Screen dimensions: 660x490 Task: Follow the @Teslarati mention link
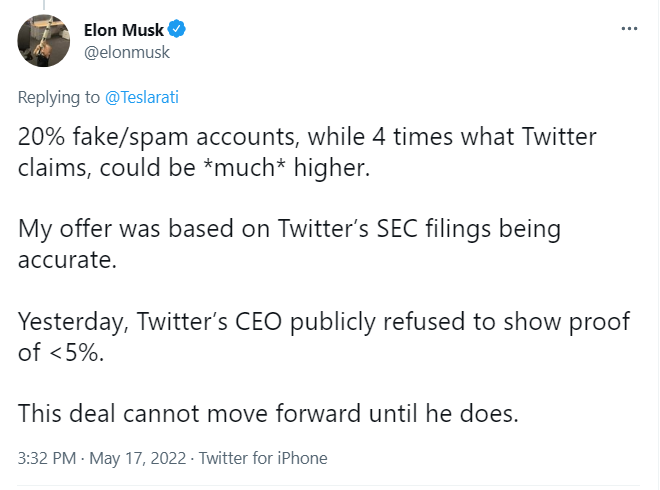[141, 97]
